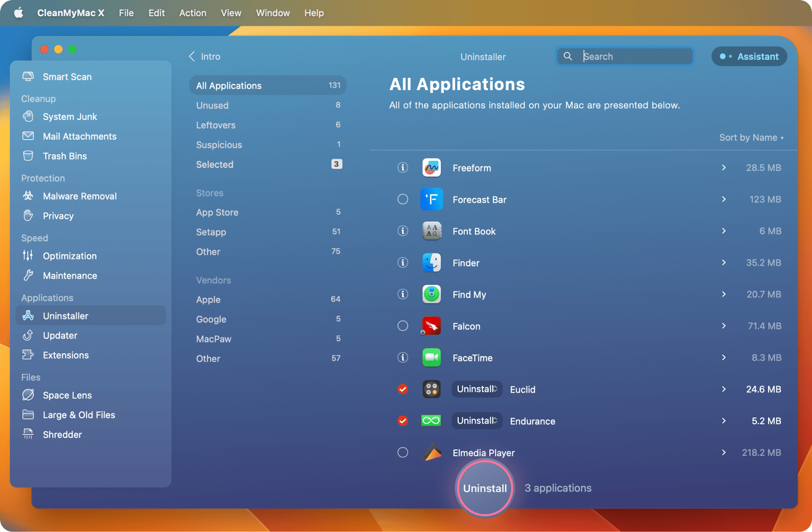The image size is (812, 532).
Task: Click the System Junk sidebar icon
Action: 28,116
